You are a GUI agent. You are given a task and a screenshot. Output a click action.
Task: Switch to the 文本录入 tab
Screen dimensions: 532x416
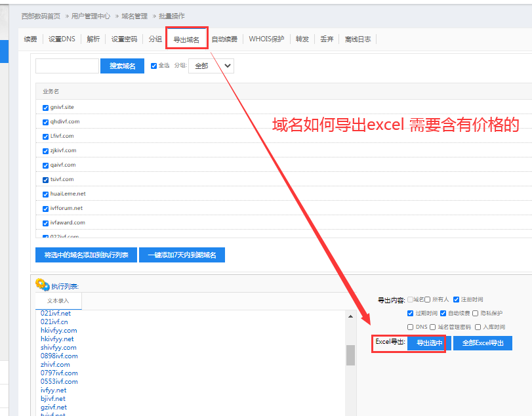(59, 300)
